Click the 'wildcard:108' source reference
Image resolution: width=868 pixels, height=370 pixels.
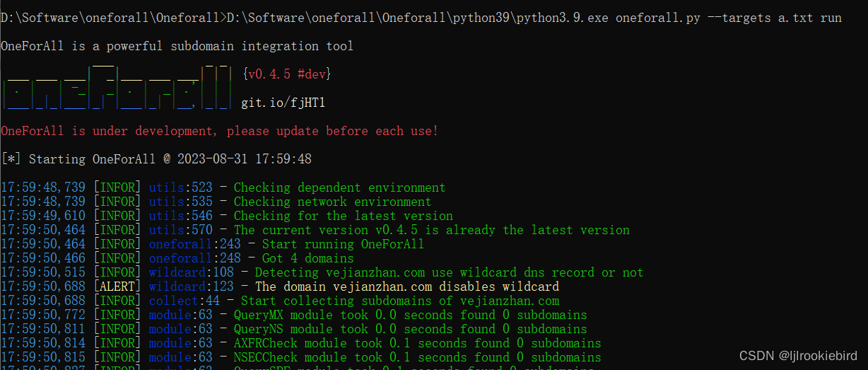[x=192, y=272]
